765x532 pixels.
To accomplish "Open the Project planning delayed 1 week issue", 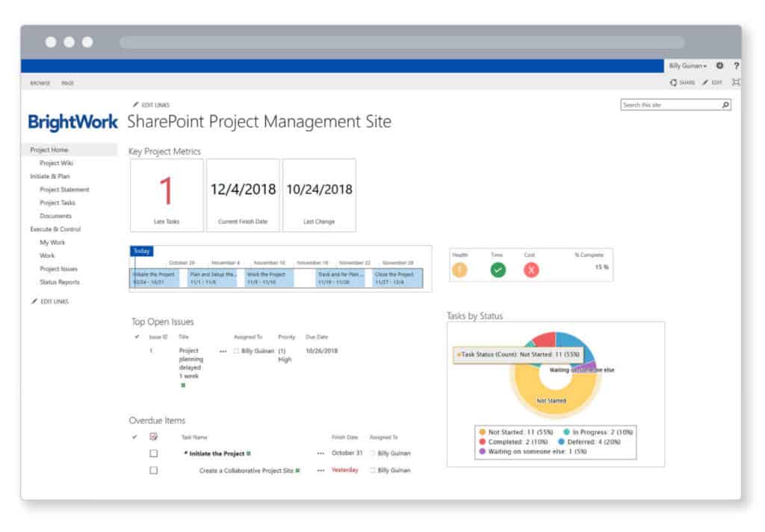I will tap(191, 363).
